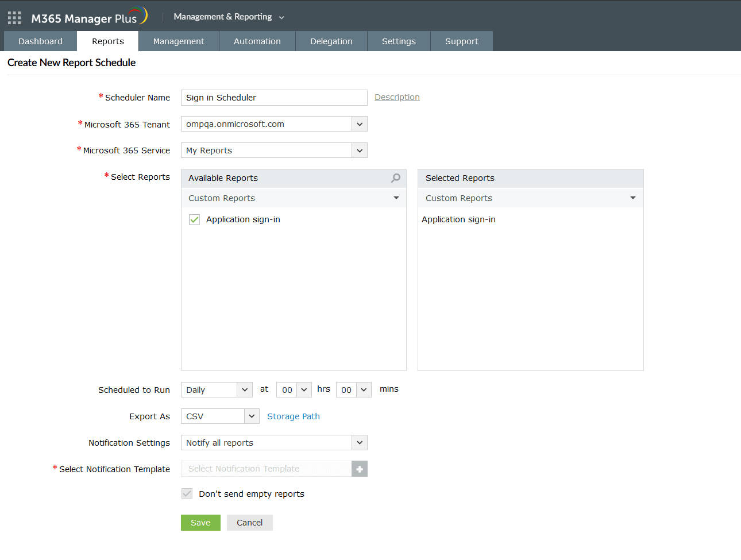
Task: Open the Support tab
Action: coord(462,41)
